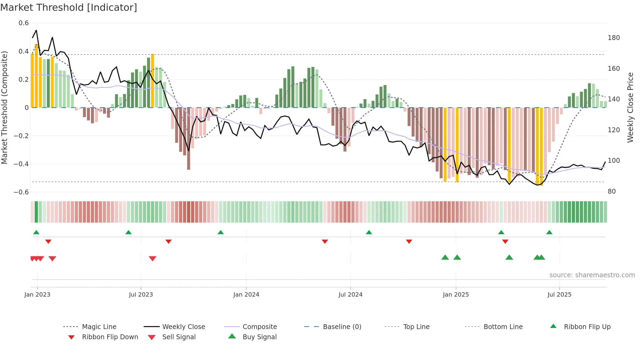644x362 pixels.
Task: Toggle the Magic Line legend entry
Action: 90,327
